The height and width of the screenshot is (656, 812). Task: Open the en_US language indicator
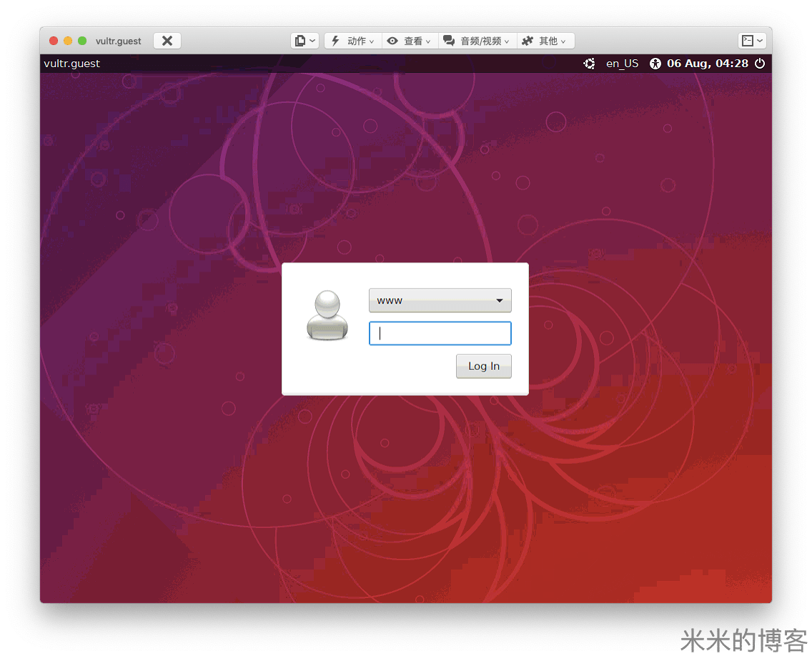[622, 64]
